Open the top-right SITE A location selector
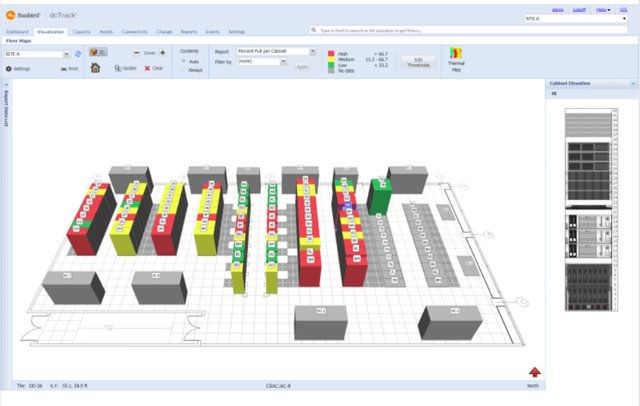Image resolution: width=640 pixels, height=406 pixels. click(x=576, y=19)
